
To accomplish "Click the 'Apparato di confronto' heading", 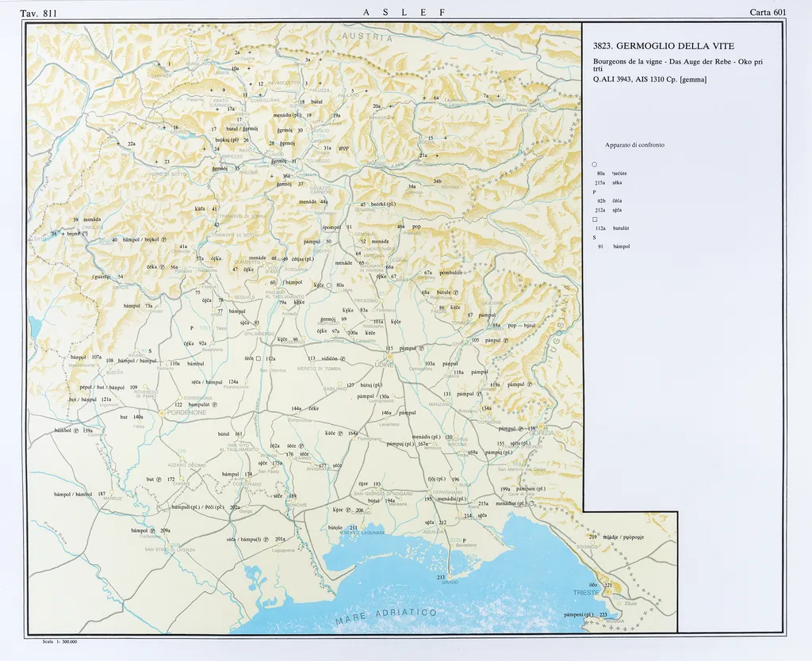I will (634, 145).
